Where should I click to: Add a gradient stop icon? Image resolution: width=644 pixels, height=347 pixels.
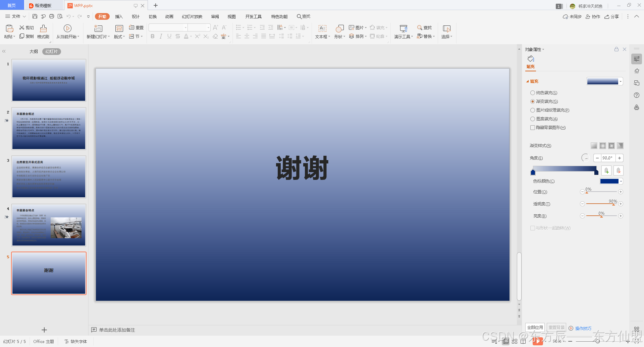point(606,170)
